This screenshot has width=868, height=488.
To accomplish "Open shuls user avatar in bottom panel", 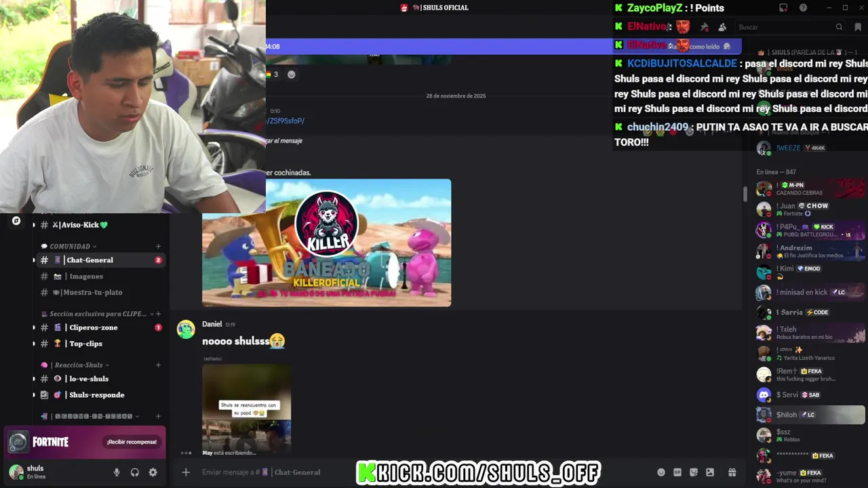I will [x=16, y=472].
